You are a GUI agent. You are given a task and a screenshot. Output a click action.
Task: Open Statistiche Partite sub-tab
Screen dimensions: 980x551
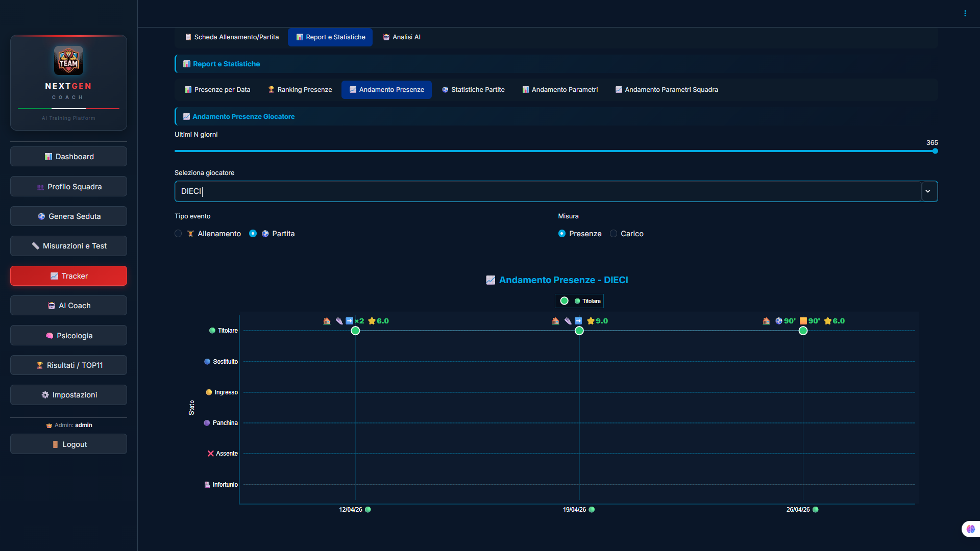pos(473,90)
